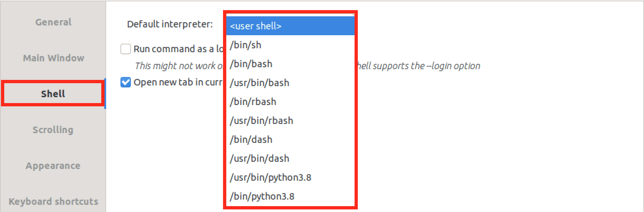Enable Run command as login shell checkbox
The width and height of the screenshot is (644, 212).
[126, 49]
